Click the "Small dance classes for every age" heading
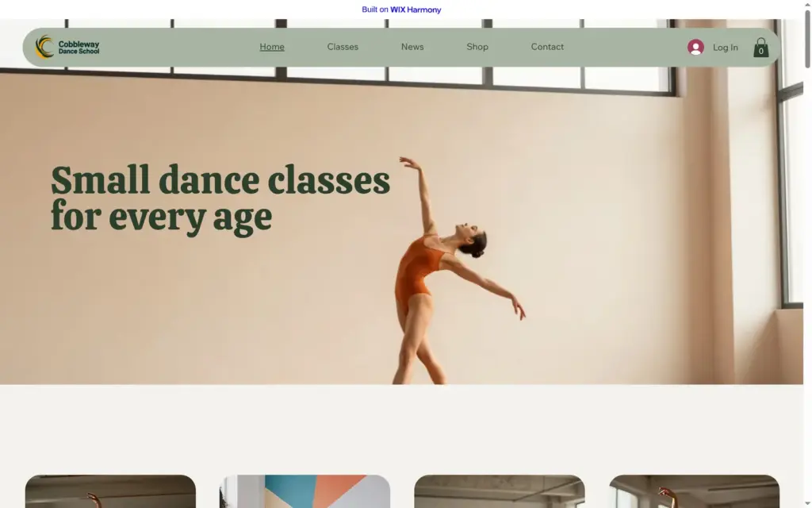 pos(220,199)
